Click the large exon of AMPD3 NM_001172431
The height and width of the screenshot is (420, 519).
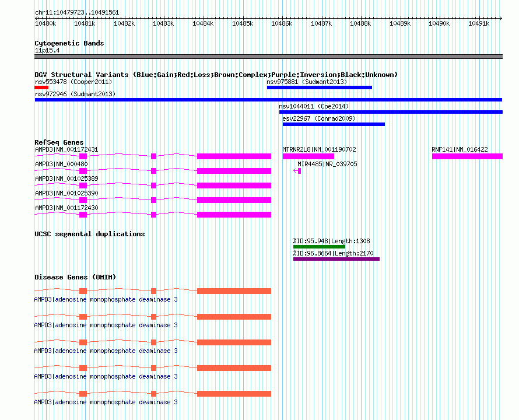point(234,156)
